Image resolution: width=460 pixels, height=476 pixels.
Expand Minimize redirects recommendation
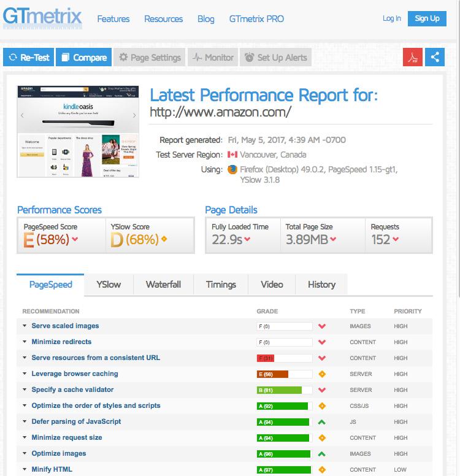point(25,342)
